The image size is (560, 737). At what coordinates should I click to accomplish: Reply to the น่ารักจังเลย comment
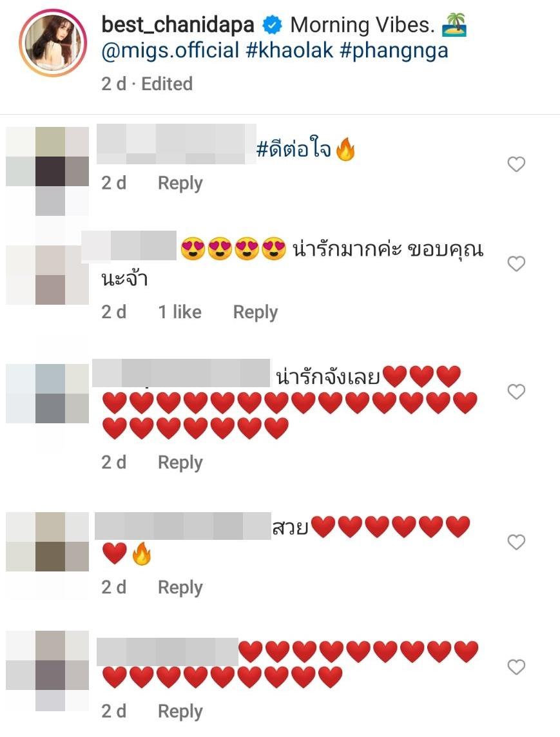click(180, 463)
